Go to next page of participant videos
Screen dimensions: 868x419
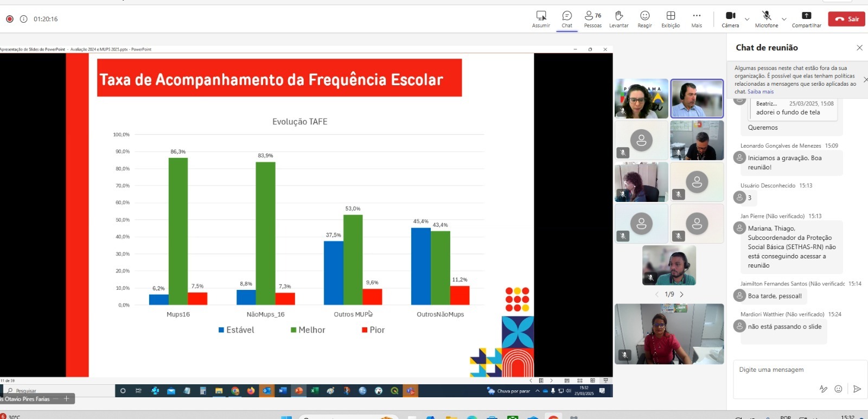pyautogui.click(x=682, y=294)
